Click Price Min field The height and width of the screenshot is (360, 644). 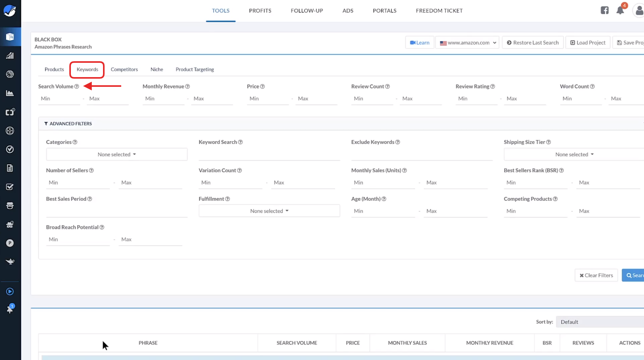click(268, 99)
